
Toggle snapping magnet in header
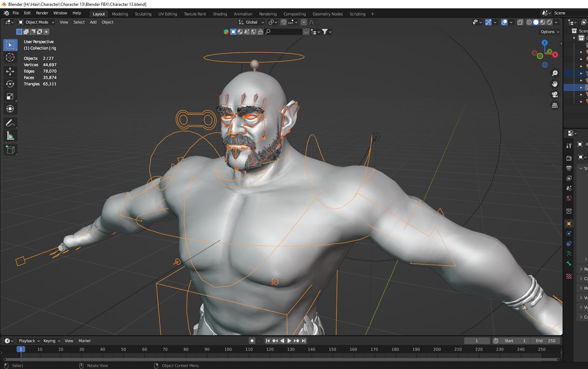point(284,22)
